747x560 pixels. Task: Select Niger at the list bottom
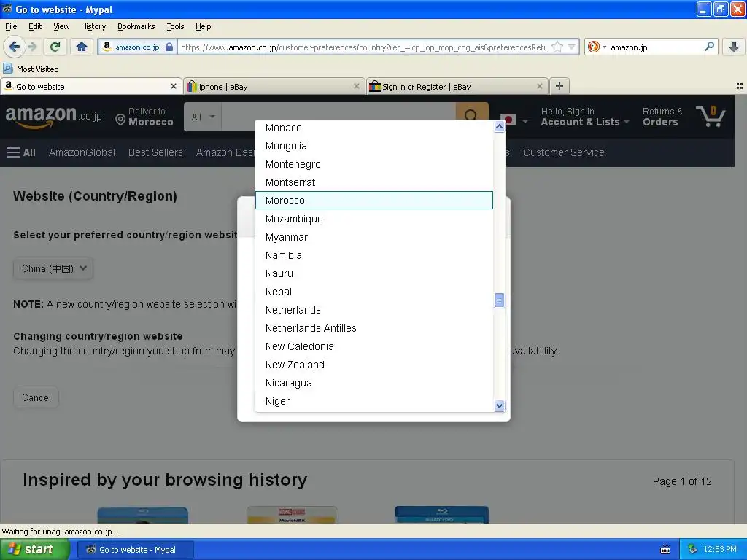[x=374, y=401]
